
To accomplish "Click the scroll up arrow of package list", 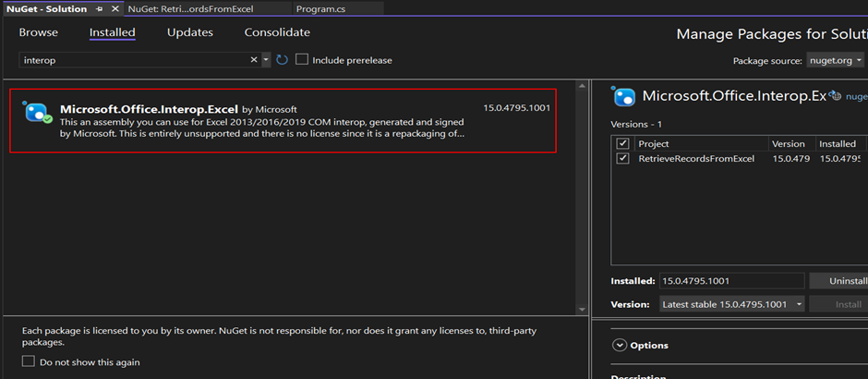I will (x=582, y=87).
